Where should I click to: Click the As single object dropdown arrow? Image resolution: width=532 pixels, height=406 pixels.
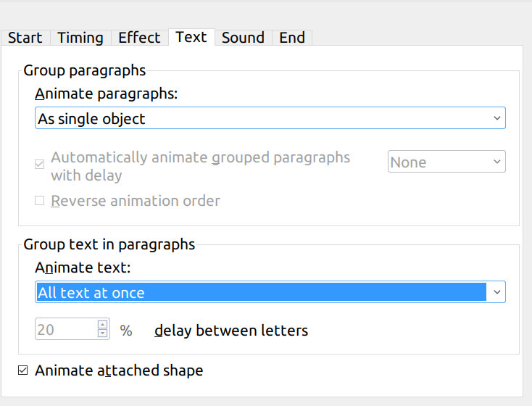coord(496,118)
